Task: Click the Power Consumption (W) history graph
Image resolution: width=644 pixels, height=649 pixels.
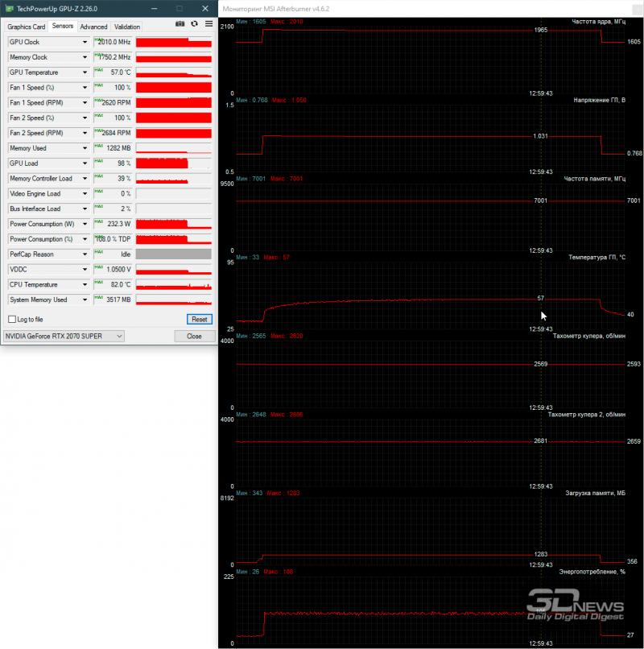Action: pos(174,224)
